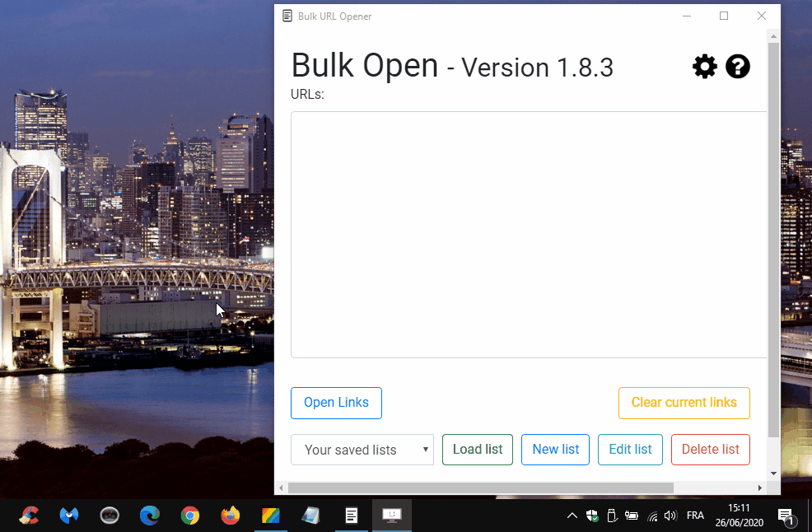Click the Bulk URL Opener title bar icon

pyautogui.click(x=287, y=16)
